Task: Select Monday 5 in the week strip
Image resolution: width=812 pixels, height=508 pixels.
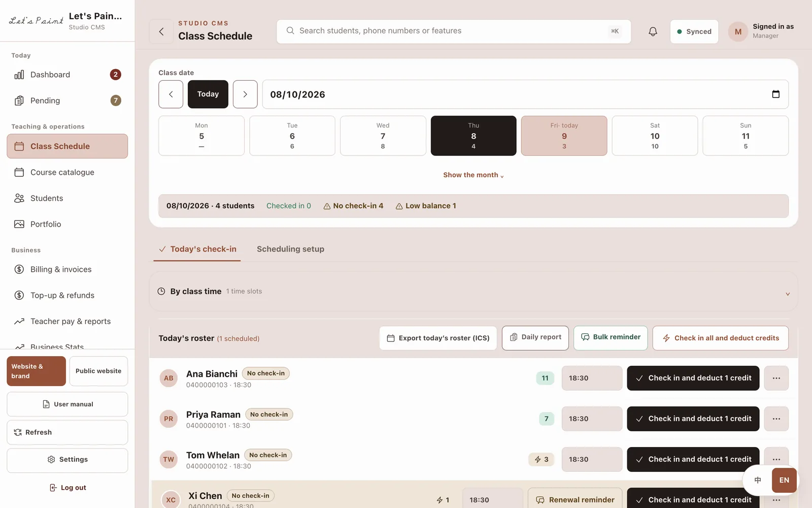Action: pos(201,136)
